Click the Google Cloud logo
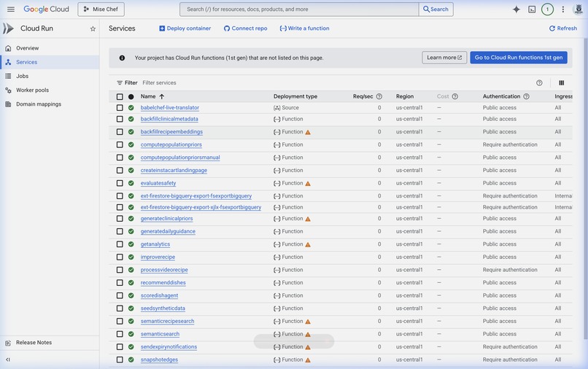Viewport: 588px width, 369px height. click(46, 9)
